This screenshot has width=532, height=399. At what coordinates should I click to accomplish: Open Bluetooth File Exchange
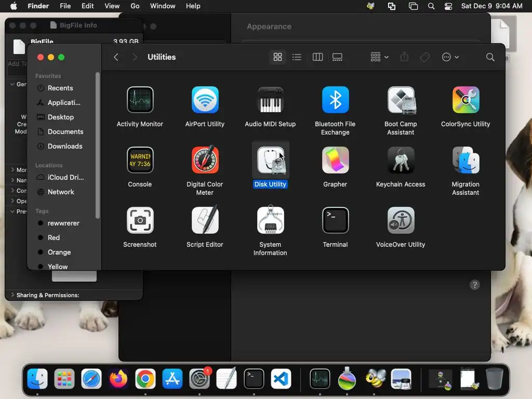[x=335, y=100]
